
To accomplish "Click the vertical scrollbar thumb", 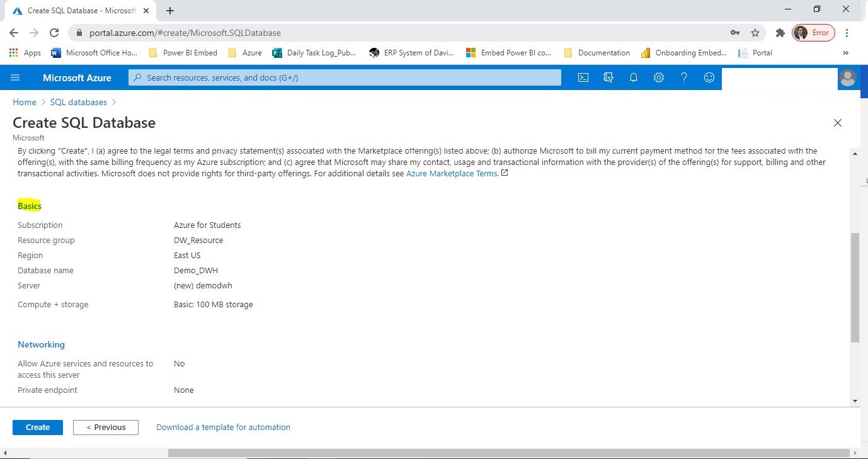I will pyautogui.click(x=855, y=288).
